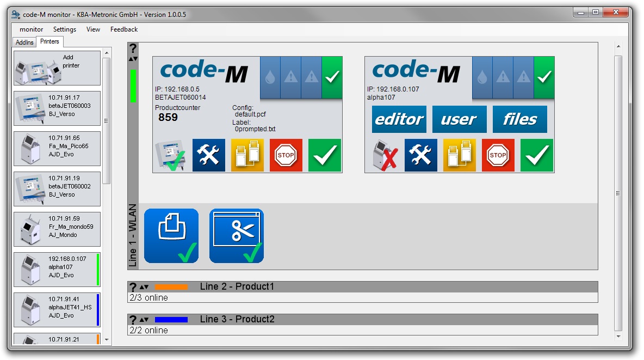The image size is (644, 360).
Task: Click the tools icon on BETAJET060014 card
Action: (209, 155)
